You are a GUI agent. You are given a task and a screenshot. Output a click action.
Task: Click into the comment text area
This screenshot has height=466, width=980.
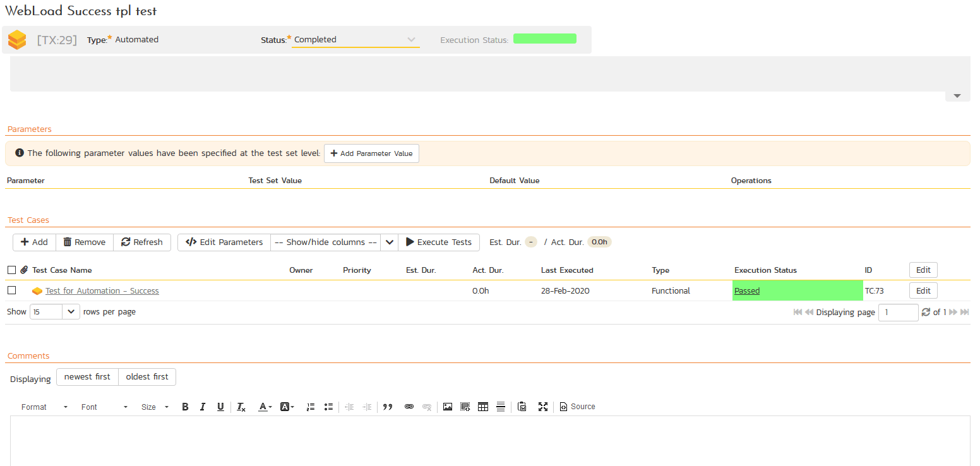(x=490, y=441)
